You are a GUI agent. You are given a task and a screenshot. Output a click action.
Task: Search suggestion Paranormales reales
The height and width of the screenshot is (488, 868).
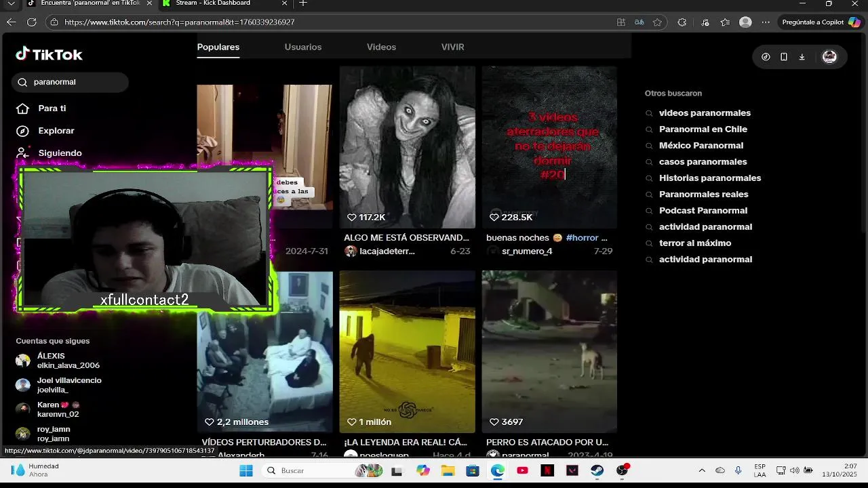point(703,195)
